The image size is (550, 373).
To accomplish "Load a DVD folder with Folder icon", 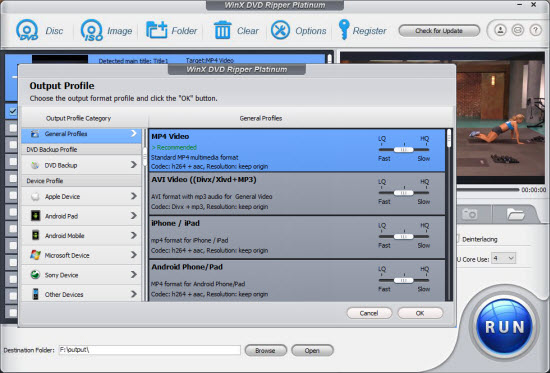I will (156, 30).
